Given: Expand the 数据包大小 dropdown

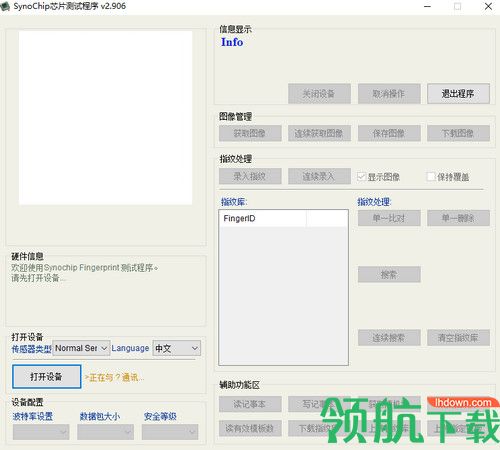Looking at the screenshot, I should (x=105, y=432).
